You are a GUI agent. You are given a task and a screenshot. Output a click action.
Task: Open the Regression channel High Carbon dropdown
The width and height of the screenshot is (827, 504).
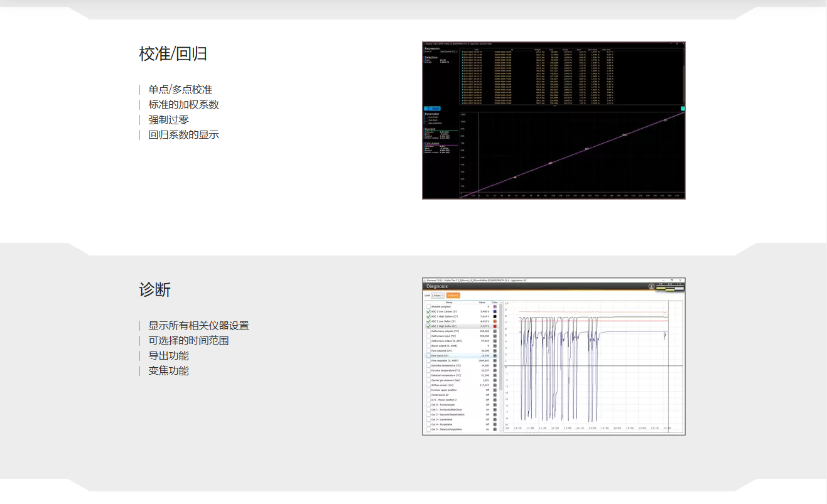pyautogui.click(x=448, y=51)
